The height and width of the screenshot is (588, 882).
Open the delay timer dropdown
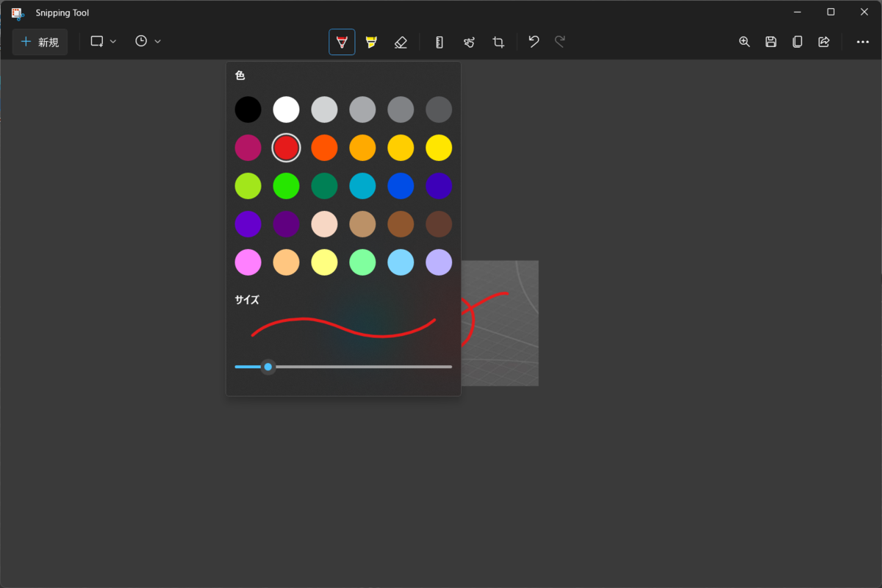point(148,42)
